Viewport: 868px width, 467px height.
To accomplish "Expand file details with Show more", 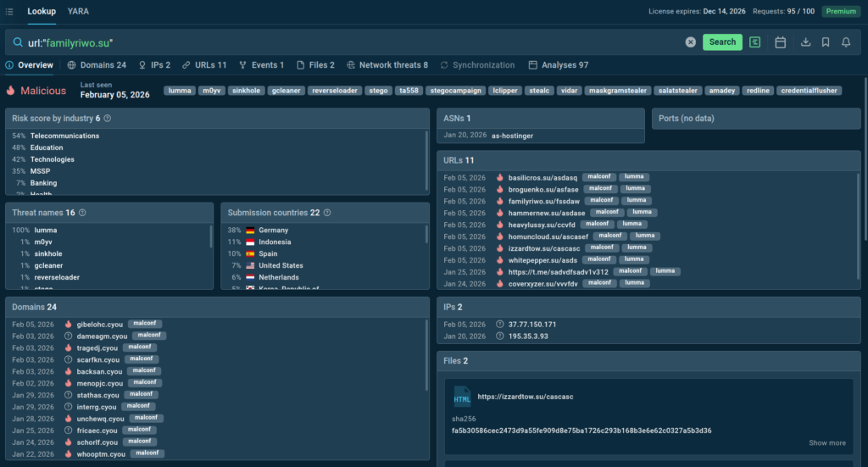I will pyautogui.click(x=826, y=442).
